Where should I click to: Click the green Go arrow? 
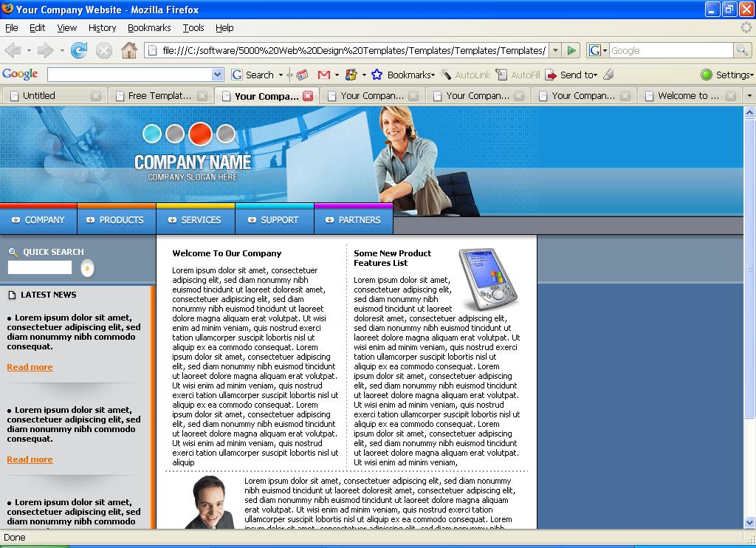pos(571,50)
